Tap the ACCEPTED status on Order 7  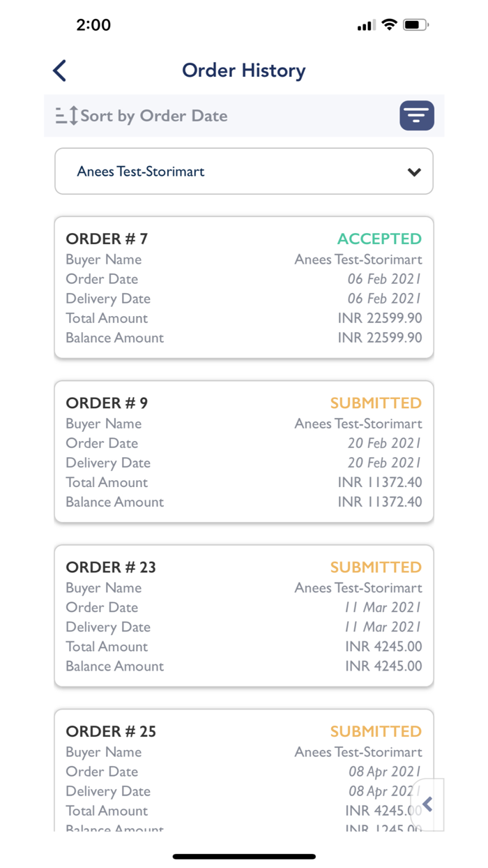click(379, 238)
